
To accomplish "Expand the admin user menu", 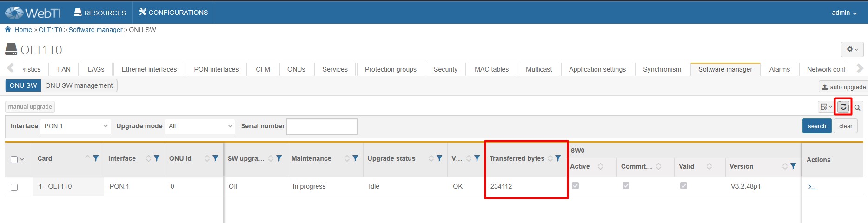I will coord(844,13).
